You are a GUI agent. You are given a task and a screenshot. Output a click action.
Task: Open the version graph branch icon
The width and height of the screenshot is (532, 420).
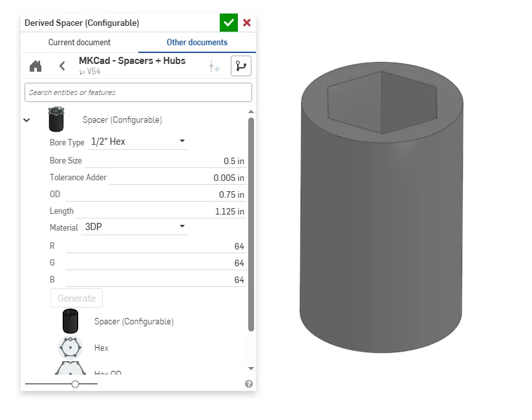point(240,65)
